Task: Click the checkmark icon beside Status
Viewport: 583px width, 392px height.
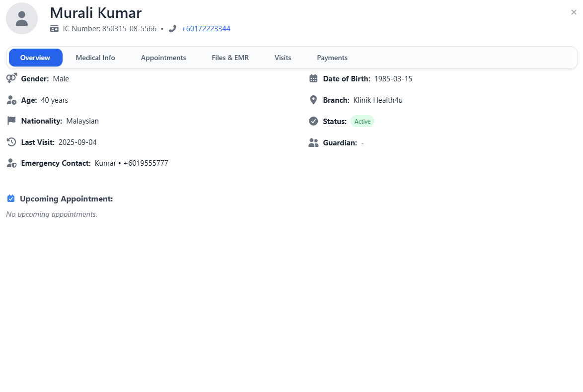Action: coord(313,121)
